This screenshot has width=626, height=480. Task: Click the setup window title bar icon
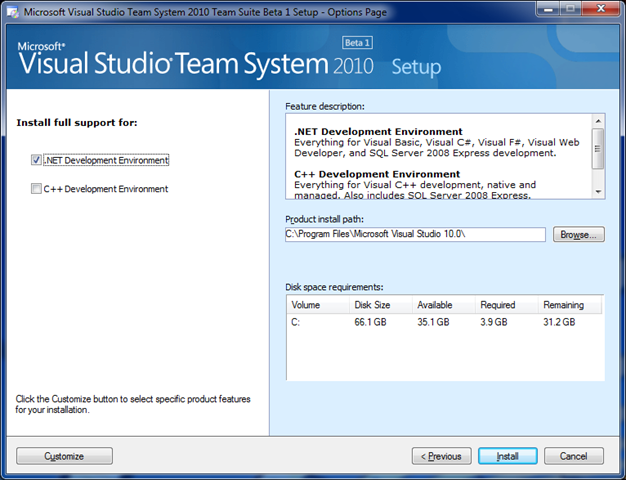click(x=13, y=13)
